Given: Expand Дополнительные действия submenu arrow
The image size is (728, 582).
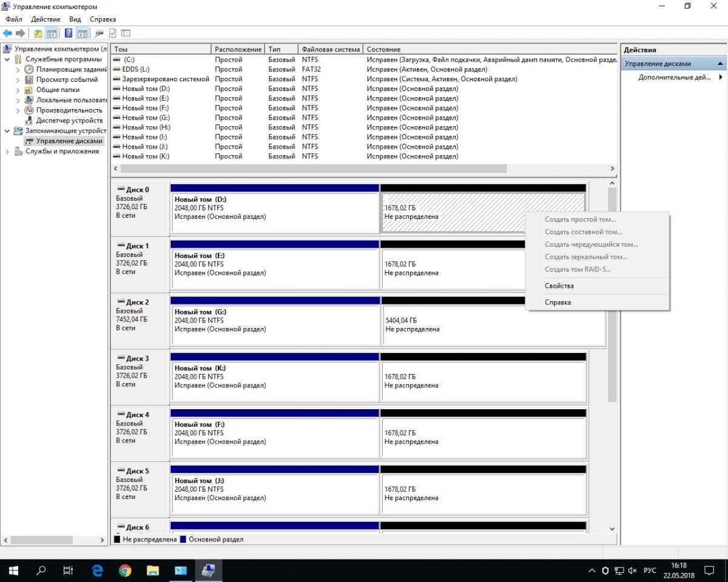Looking at the screenshot, I should click(x=721, y=77).
